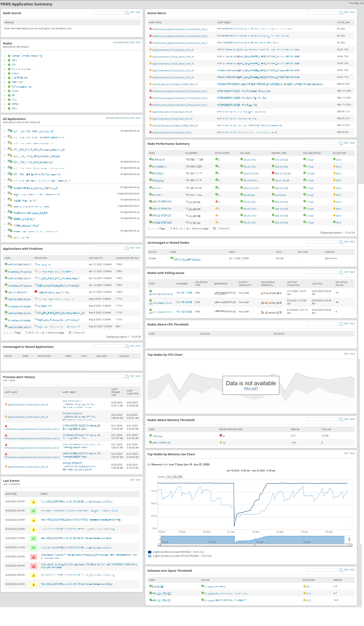364x626 pixels.
Task: Expand the application group showing '1 application(s) down'
Action: click(5, 206)
